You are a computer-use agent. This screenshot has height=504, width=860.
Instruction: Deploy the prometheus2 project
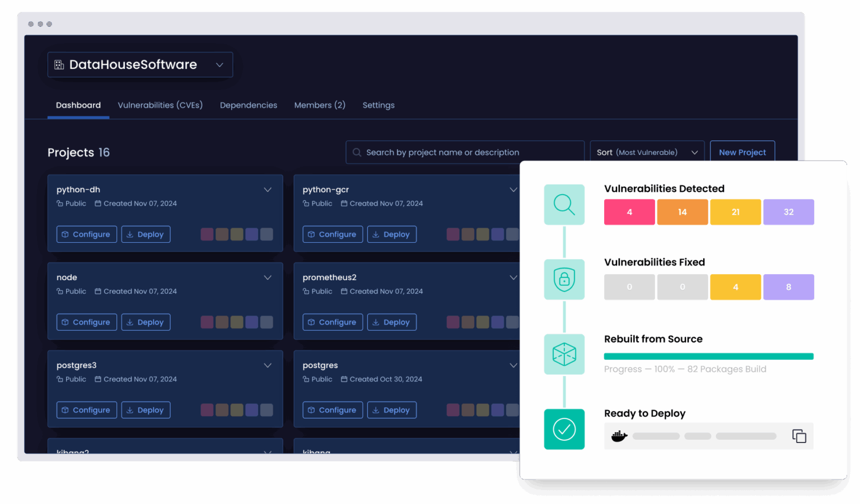pos(391,322)
